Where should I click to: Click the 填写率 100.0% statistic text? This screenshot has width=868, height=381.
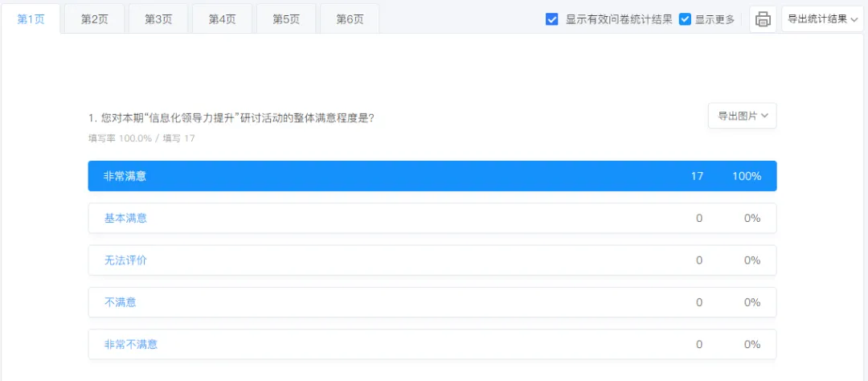tap(120, 138)
